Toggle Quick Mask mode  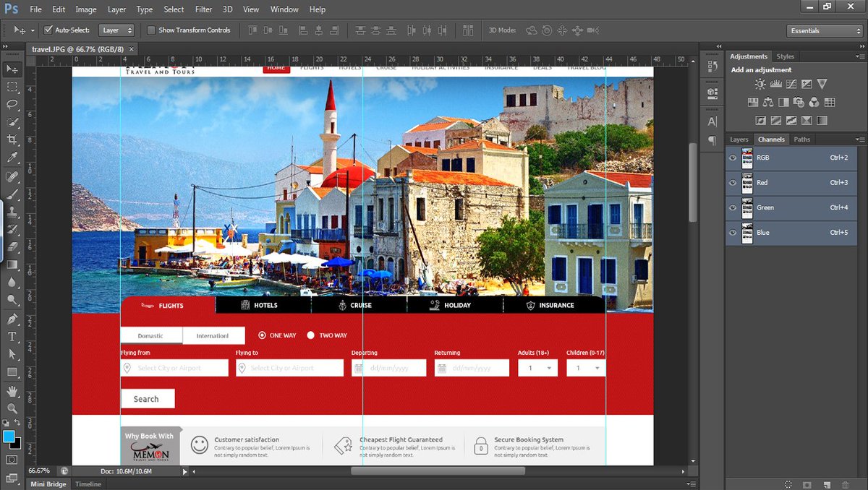tap(12, 458)
